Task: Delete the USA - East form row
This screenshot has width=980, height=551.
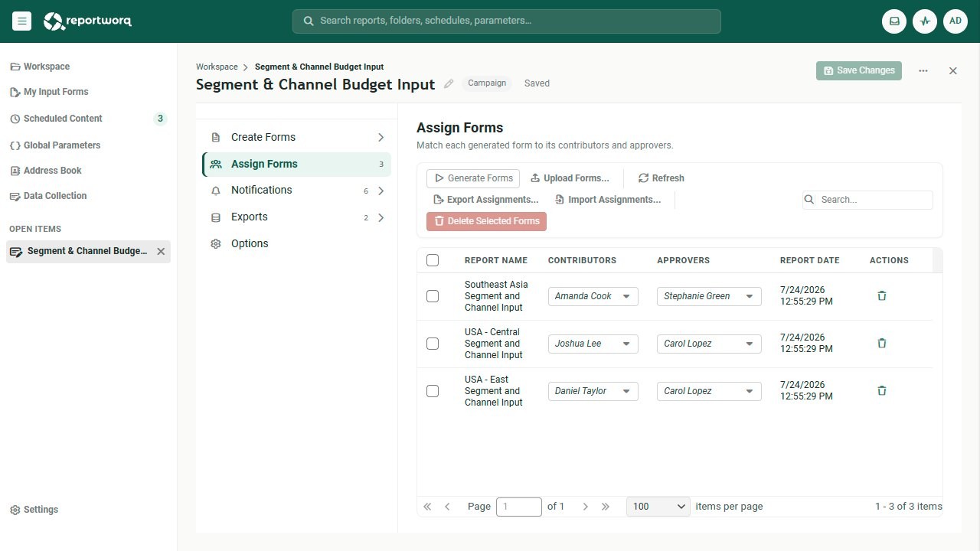Action: click(881, 390)
